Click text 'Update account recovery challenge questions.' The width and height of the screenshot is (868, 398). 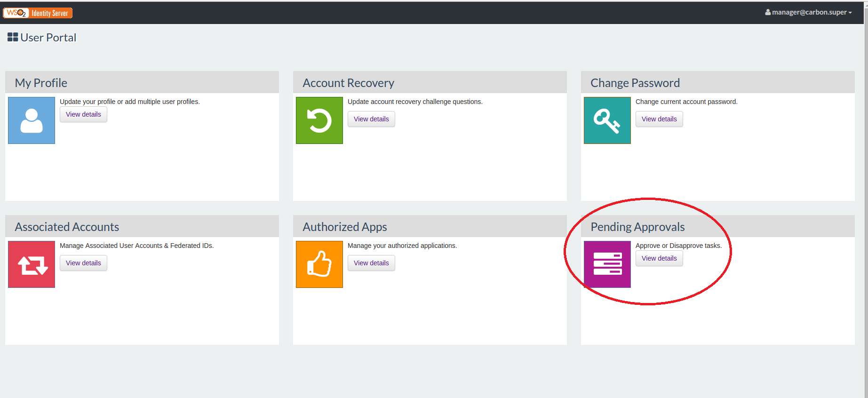coord(415,102)
